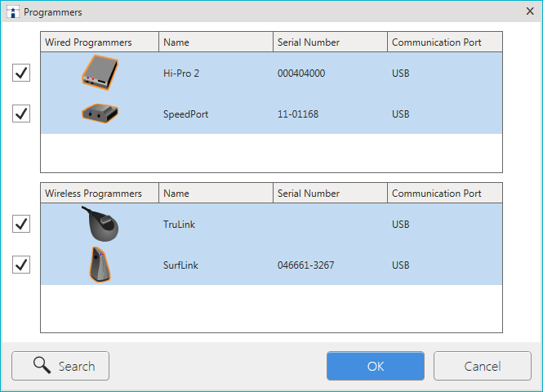Click the wireless table Name header
This screenshot has height=392, width=543.
coord(216,193)
